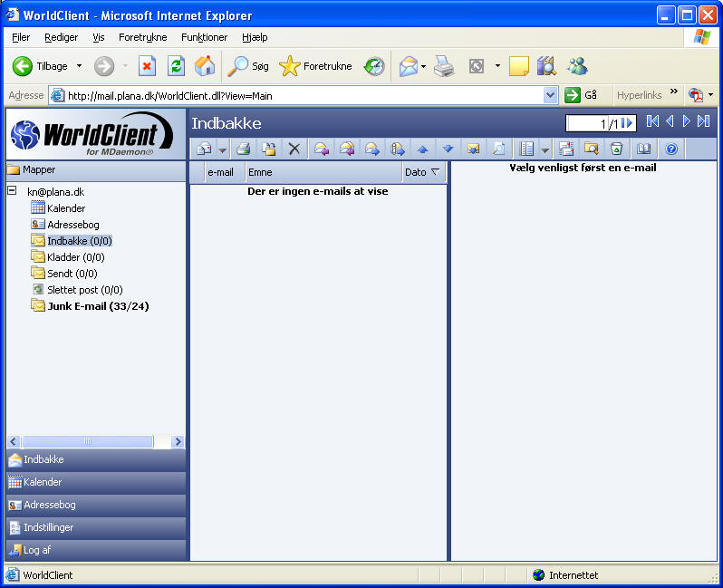Image resolution: width=723 pixels, height=588 pixels.
Task: Click the folder pane horizontal scrollbar
Action: click(88, 441)
